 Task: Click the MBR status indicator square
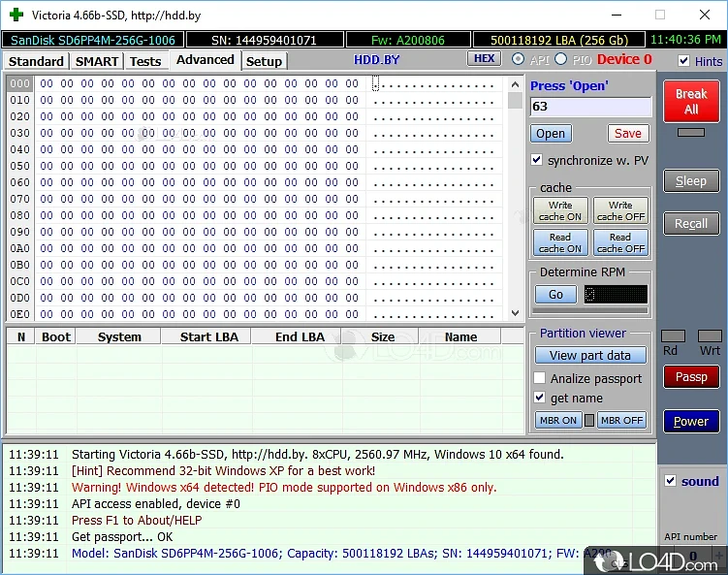coord(589,420)
